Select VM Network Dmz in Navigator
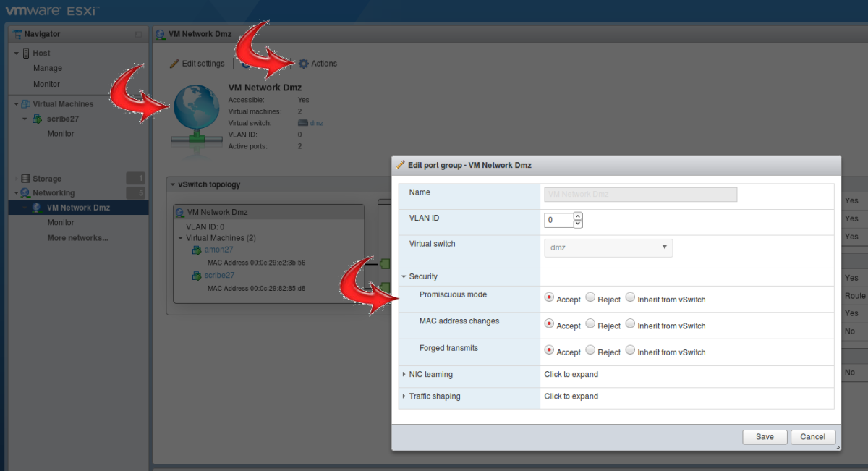The height and width of the screenshot is (471, 868). [78, 208]
